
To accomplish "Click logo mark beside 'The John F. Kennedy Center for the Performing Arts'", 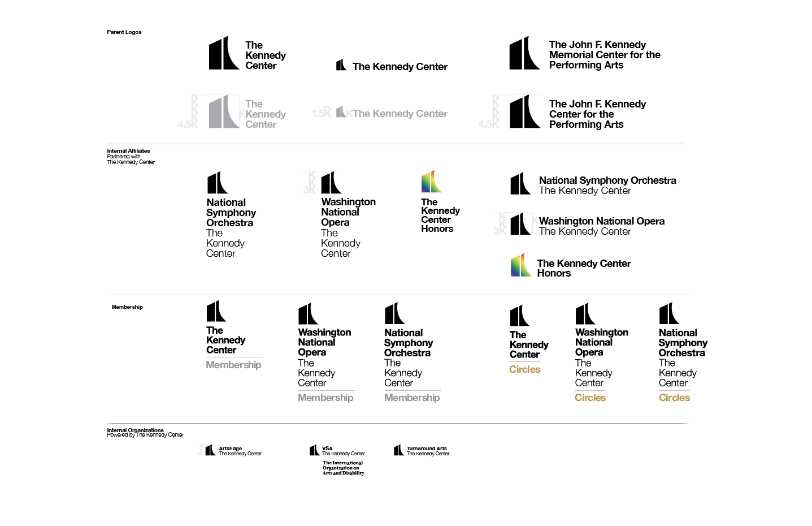I will pos(524,111).
